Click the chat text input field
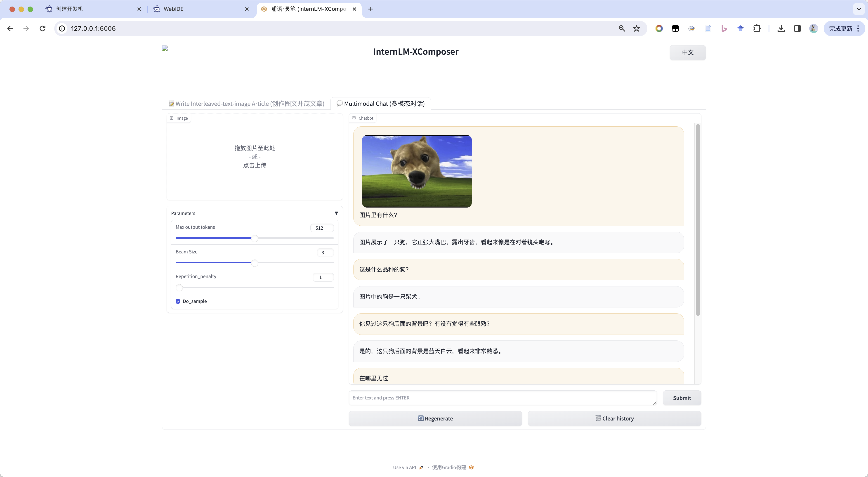 (x=502, y=398)
